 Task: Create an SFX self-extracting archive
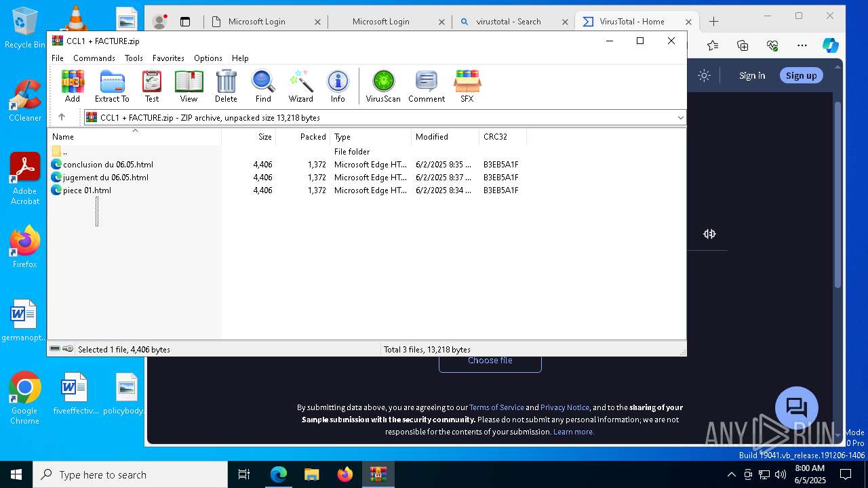tap(467, 86)
